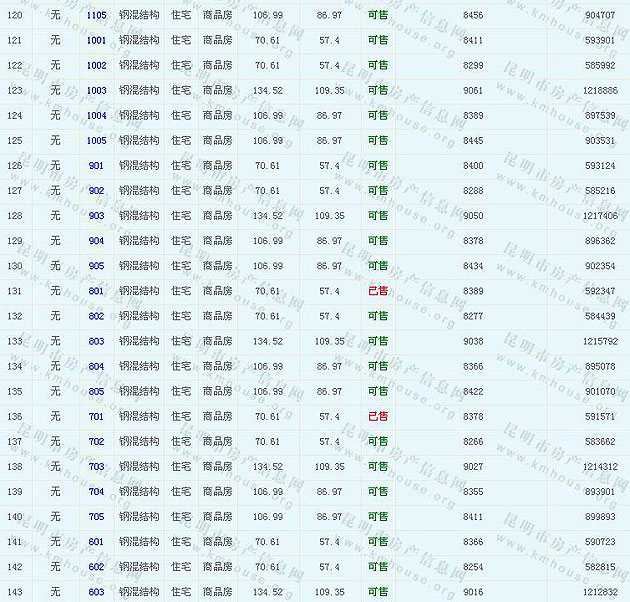Click room number 1001 link

pyautogui.click(x=97, y=41)
